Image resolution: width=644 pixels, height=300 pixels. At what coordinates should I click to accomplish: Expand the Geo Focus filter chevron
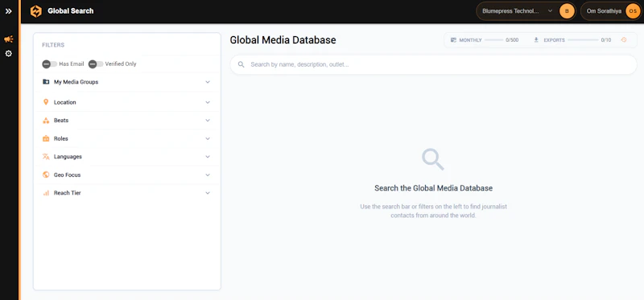[x=208, y=175]
